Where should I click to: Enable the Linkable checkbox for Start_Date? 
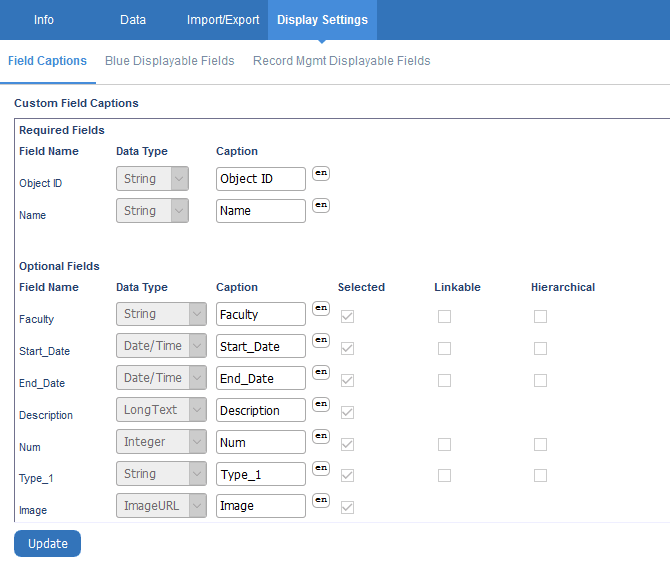(444, 349)
